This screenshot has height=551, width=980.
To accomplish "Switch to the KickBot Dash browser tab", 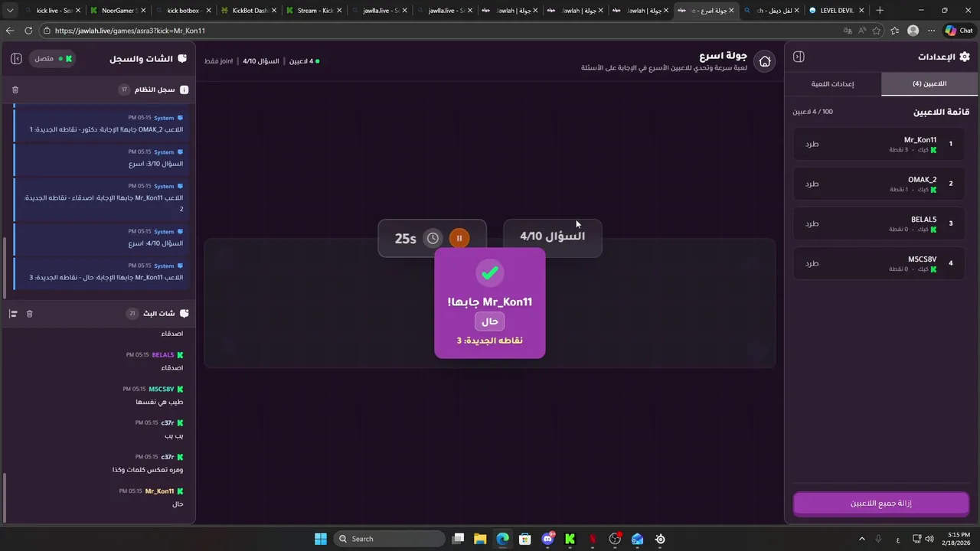I will point(249,11).
